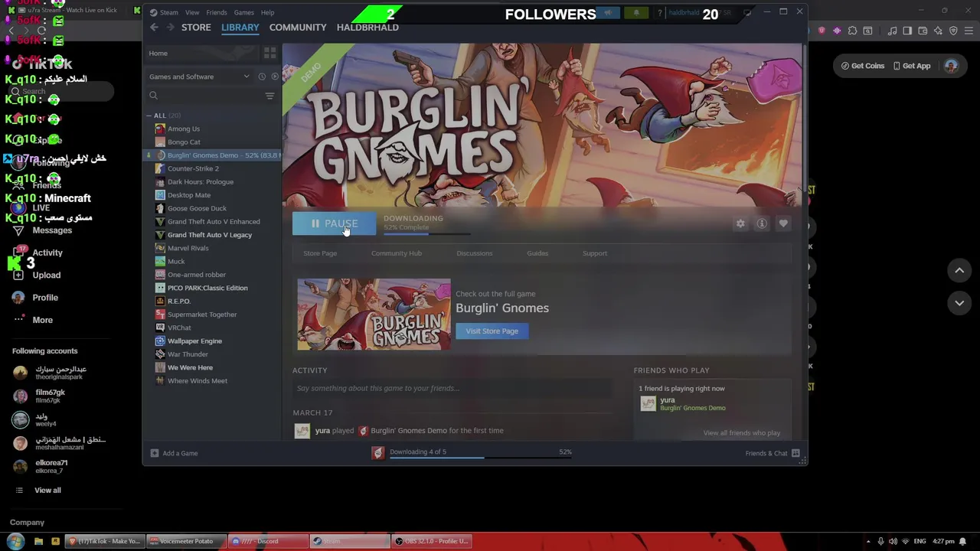
Task: Open Guides link
Action: point(537,253)
